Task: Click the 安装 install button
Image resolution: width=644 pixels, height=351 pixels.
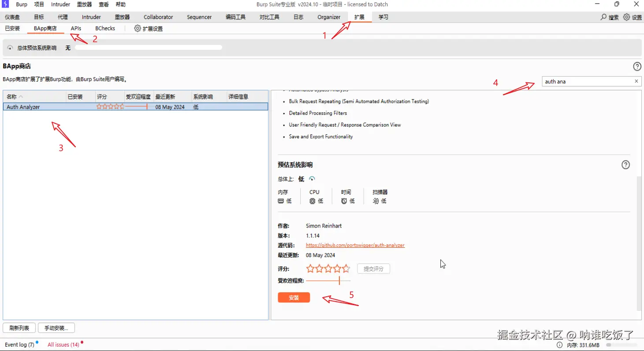Action: tap(294, 298)
